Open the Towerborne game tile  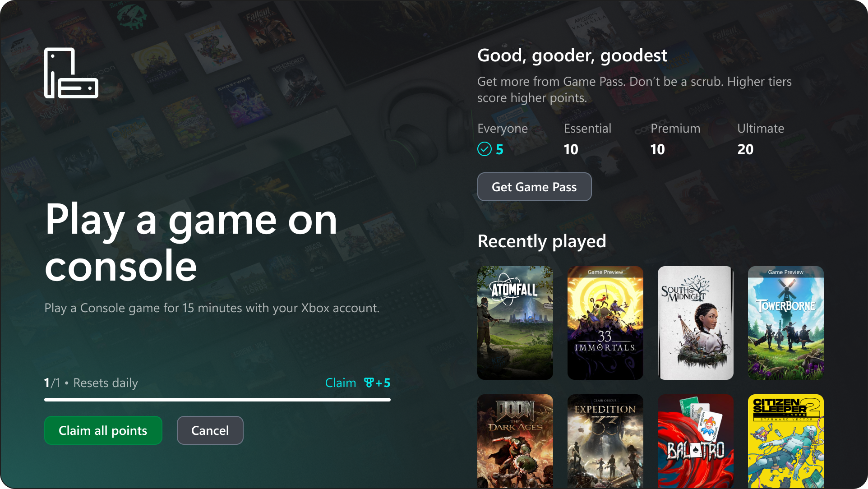[x=785, y=323]
